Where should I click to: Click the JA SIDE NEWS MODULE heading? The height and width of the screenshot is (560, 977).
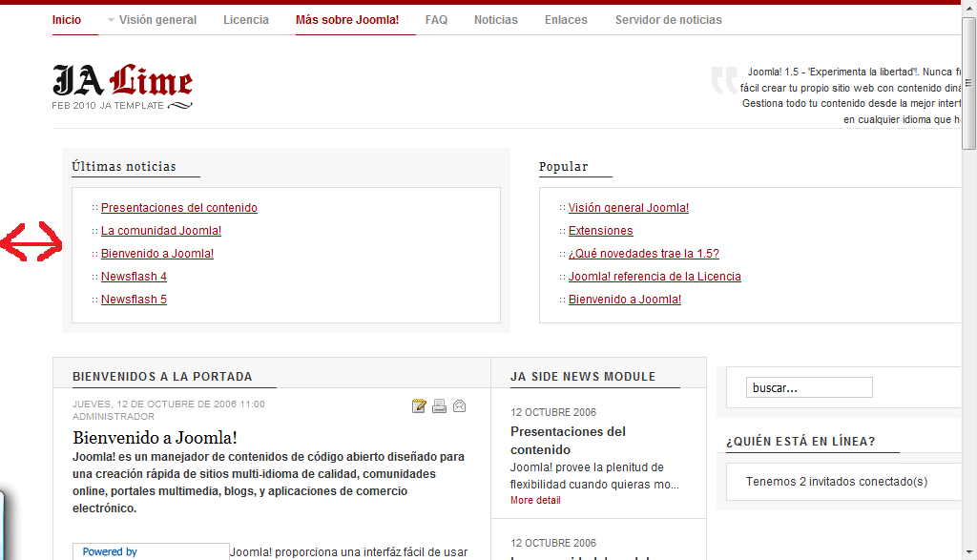(x=583, y=376)
